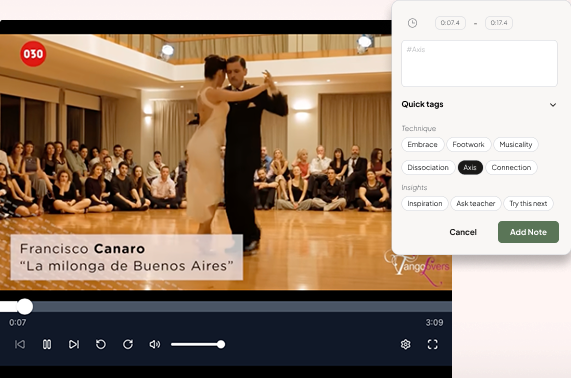Viewport: 571px width, 378px height.
Task: Toggle the Footwork tag
Action: point(469,145)
